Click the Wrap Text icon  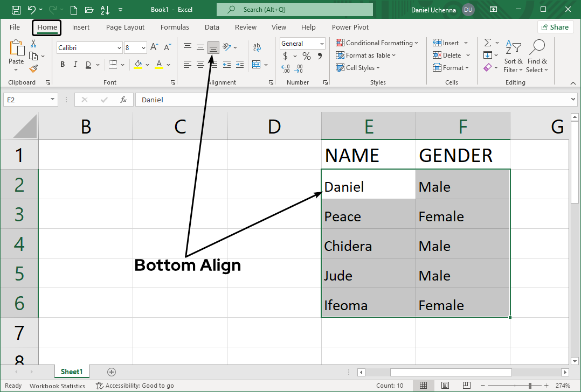tap(257, 47)
